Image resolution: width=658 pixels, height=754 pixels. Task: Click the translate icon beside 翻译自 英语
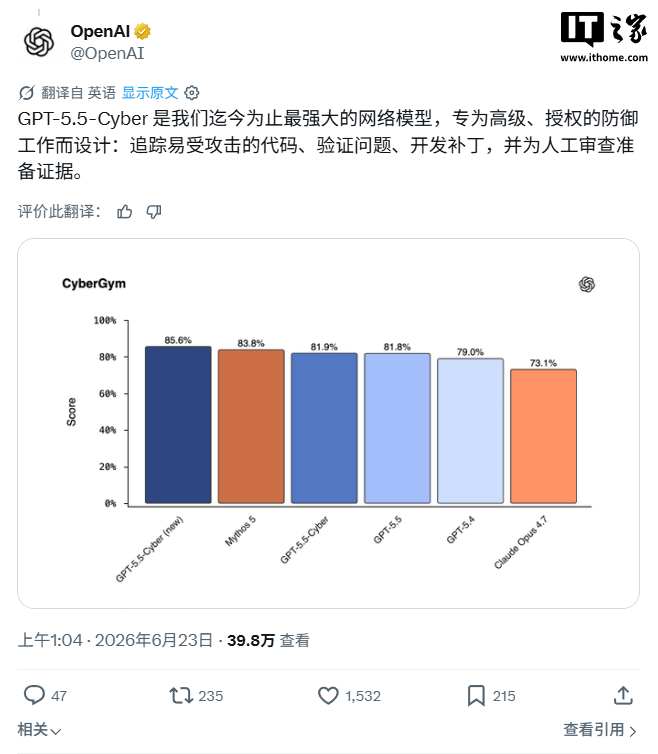pyautogui.click(x=26, y=93)
